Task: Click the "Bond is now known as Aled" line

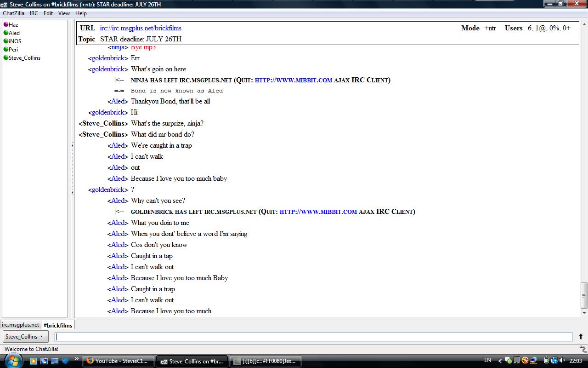Action: [177, 91]
